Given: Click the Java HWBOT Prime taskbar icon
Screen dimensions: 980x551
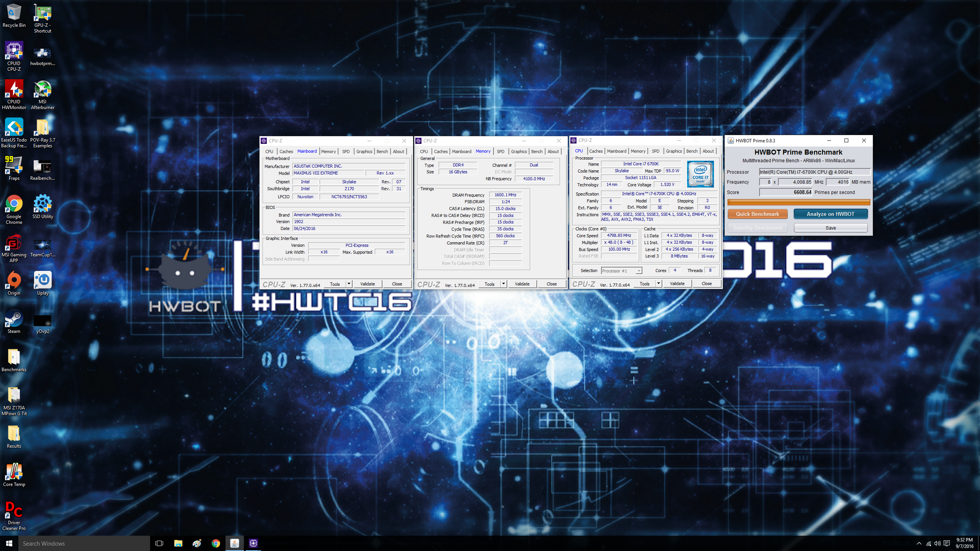Looking at the screenshot, I should point(234,543).
